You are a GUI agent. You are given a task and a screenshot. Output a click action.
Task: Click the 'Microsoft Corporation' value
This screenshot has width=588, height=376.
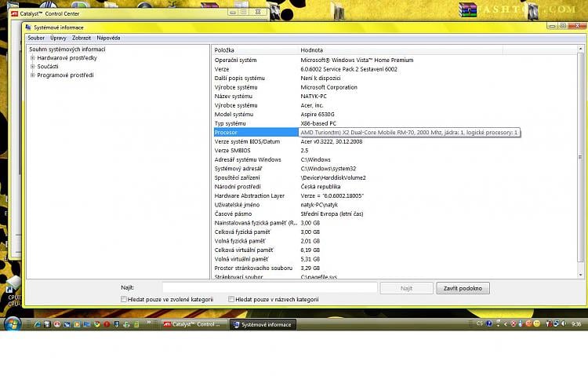coord(328,87)
